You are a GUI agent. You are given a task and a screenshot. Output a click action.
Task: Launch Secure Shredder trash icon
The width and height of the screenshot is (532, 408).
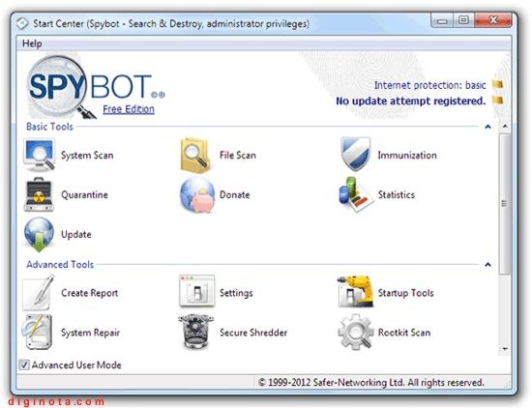tap(196, 333)
